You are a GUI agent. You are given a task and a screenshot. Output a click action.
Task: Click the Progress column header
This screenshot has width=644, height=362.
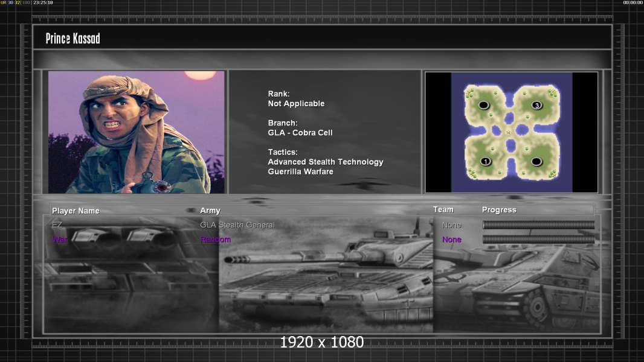click(499, 210)
